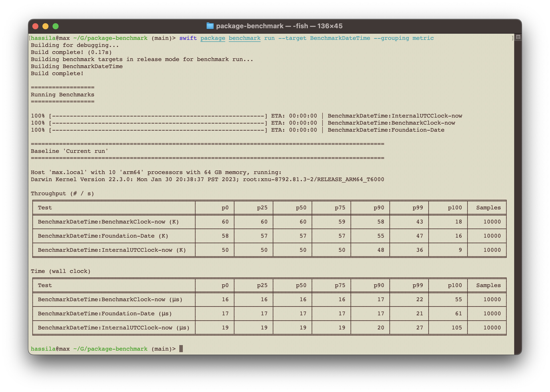This screenshot has height=392, width=550.
Task: Click 'InternalUTCClock-now (μs)' row in Time table
Action: [114, 328]
